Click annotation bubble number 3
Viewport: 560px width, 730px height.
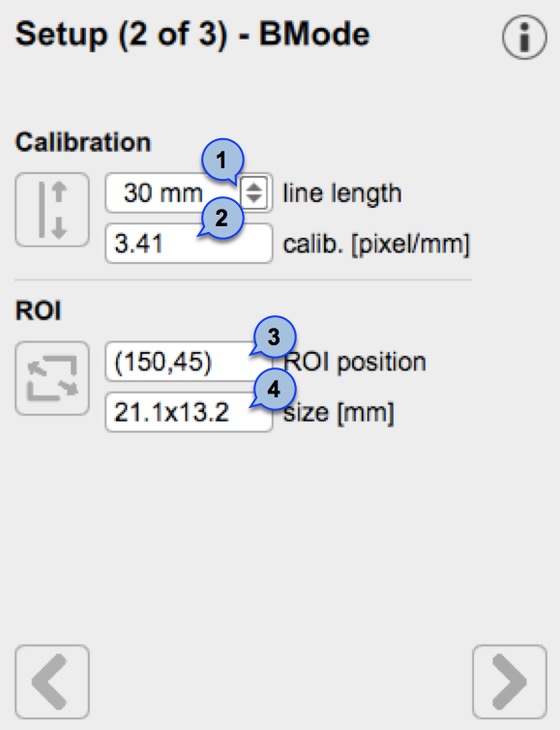click(x=275, y=336)
